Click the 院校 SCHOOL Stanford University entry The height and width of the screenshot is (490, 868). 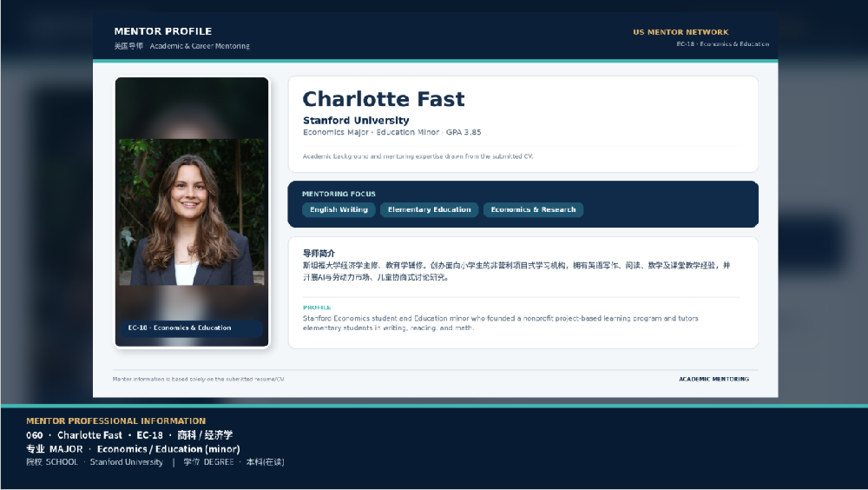(95, 462)
